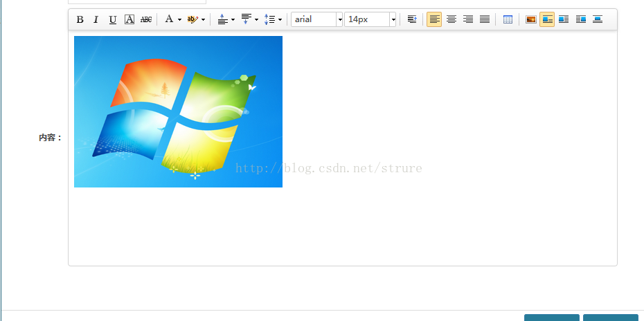Toggle italic formatting
The width and height of the screenshot is (644, 321).
pyautogui.click(x=96, y=19)
